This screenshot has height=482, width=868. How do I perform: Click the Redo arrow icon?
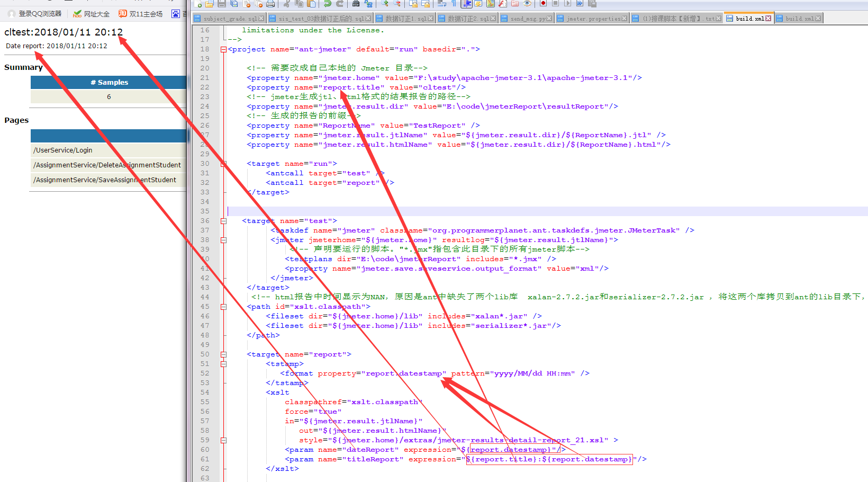coord(340,3)
